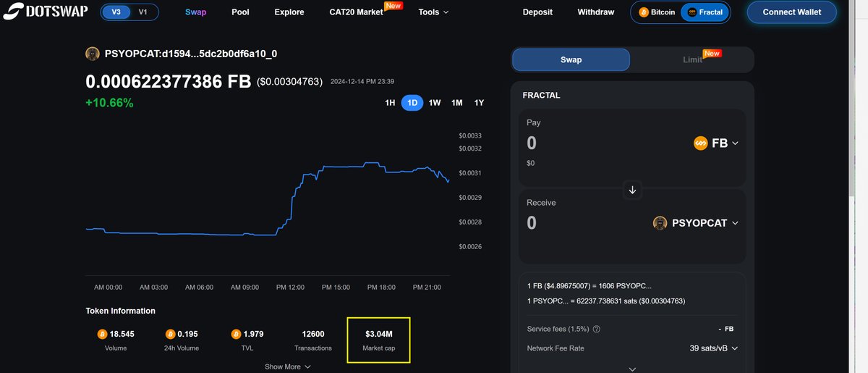Click the swap direction arrow

coord(632,190)
